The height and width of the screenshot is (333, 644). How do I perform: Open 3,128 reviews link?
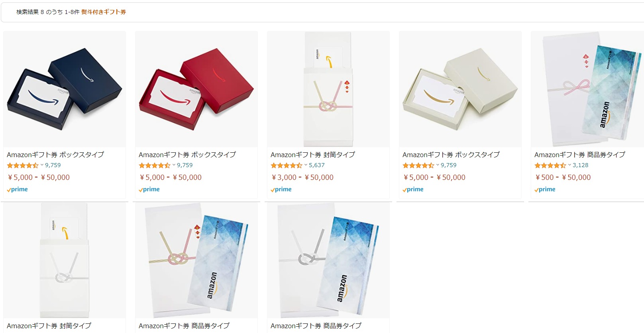click(581, 165)
